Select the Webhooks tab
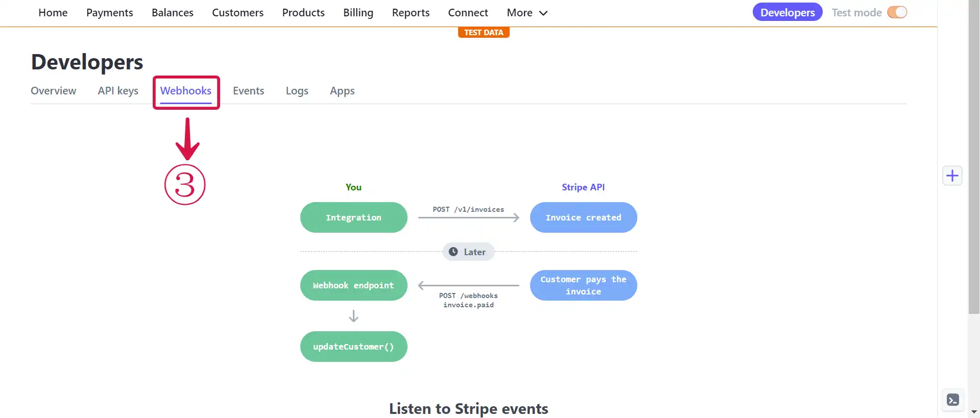 coord(186,91)
